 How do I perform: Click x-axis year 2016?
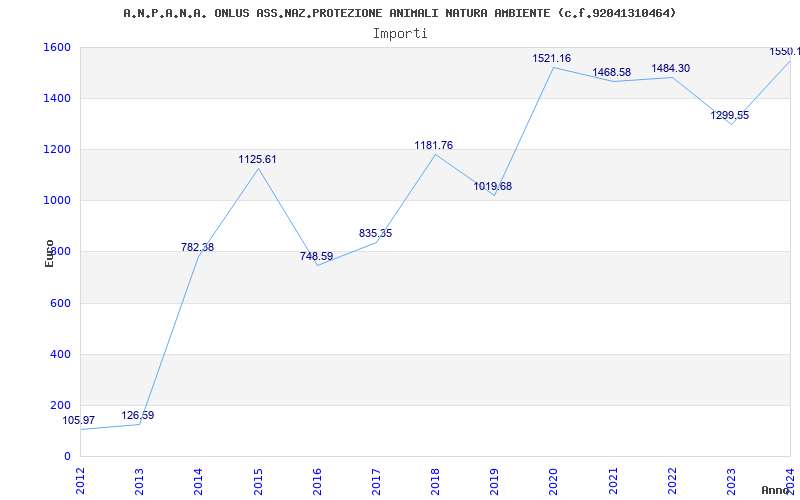point(317,481)
